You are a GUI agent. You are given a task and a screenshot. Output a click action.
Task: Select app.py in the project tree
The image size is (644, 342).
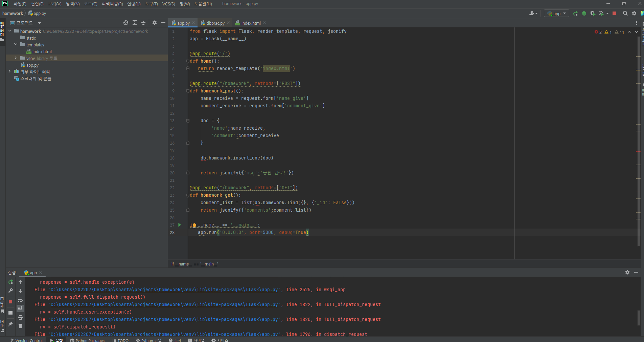pos(32,65)
